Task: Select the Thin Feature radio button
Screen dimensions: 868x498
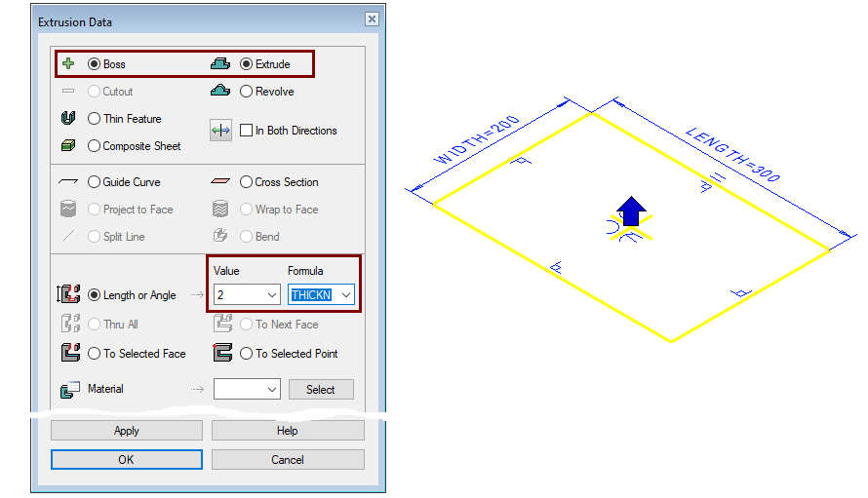Action: pos(94,119)
